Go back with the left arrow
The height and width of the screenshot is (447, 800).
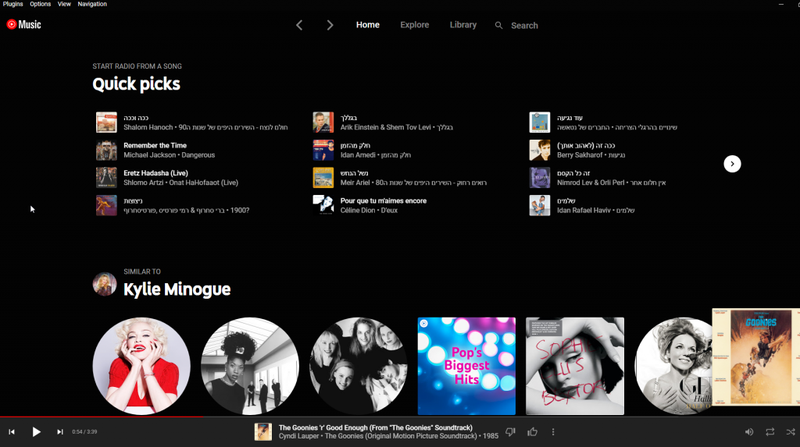[x=299, y=25]
